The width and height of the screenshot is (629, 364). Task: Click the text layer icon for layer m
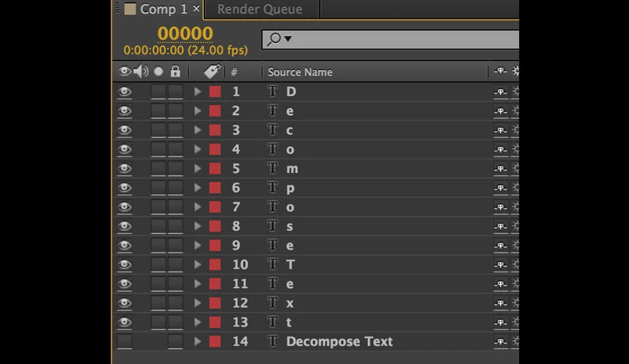pyautogui.click(x=273, y=168)
